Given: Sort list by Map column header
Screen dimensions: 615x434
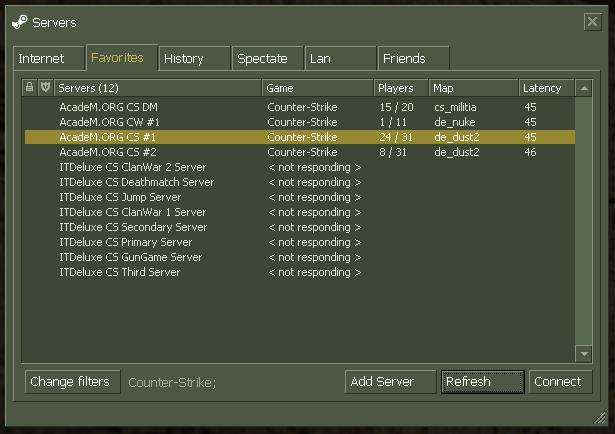Looking at the screenshot, I should (x=473, y=88).
